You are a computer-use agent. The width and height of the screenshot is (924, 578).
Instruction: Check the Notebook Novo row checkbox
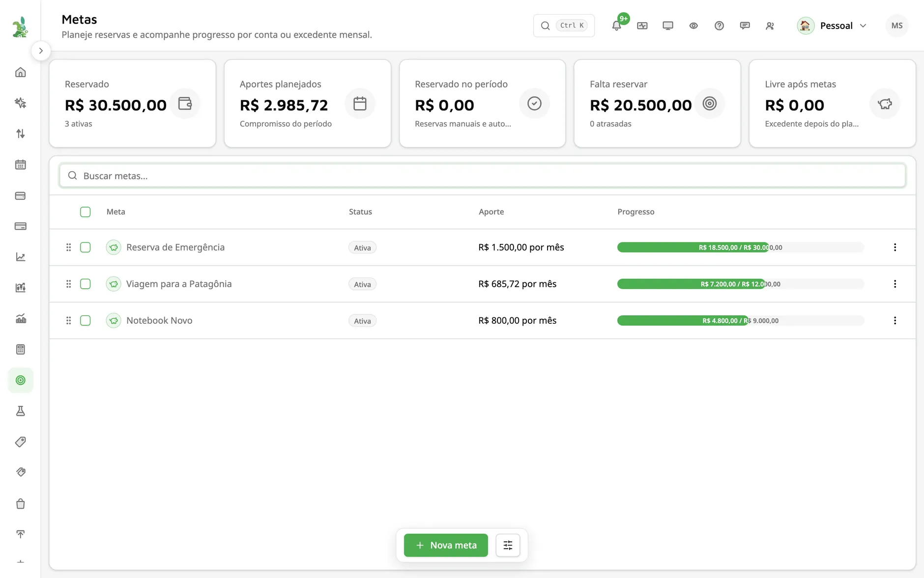pos(86,321)
